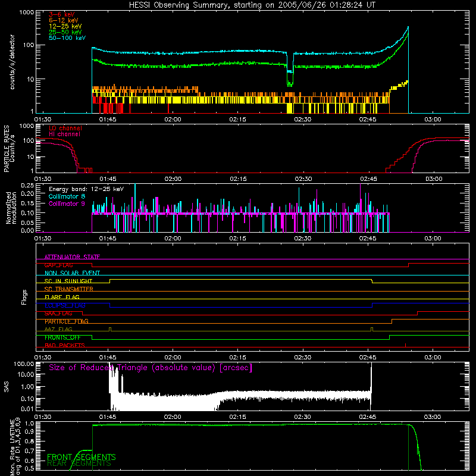Image resolution: width=476 pixels, height=476 pixels.
Task: Select the REAR_SEGMENTS legend label
Action: (x=79, y=464)
